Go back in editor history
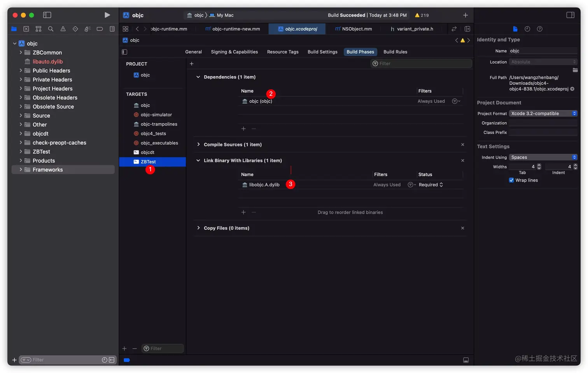 pyautogui.click(x=137, y=29)
